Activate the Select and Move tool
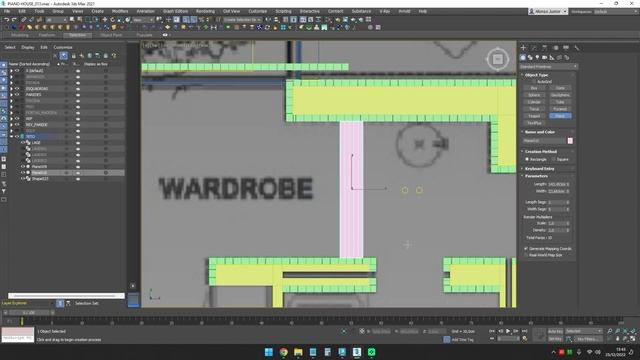Viewport: 640px width, 360px height. [104, 20]
